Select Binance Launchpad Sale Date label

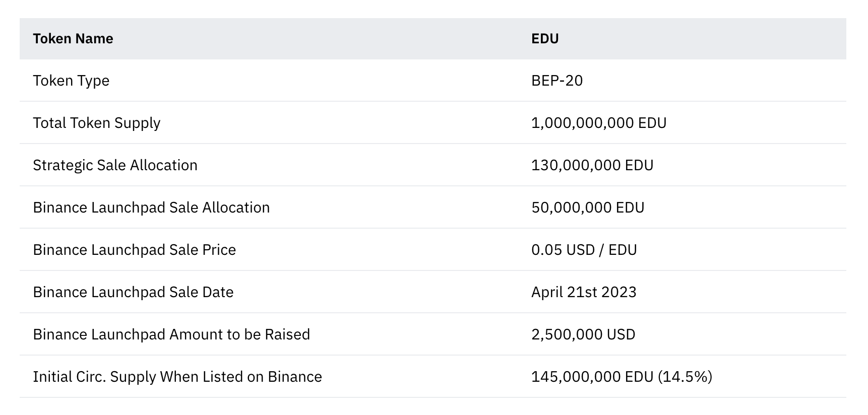(133, 292)
